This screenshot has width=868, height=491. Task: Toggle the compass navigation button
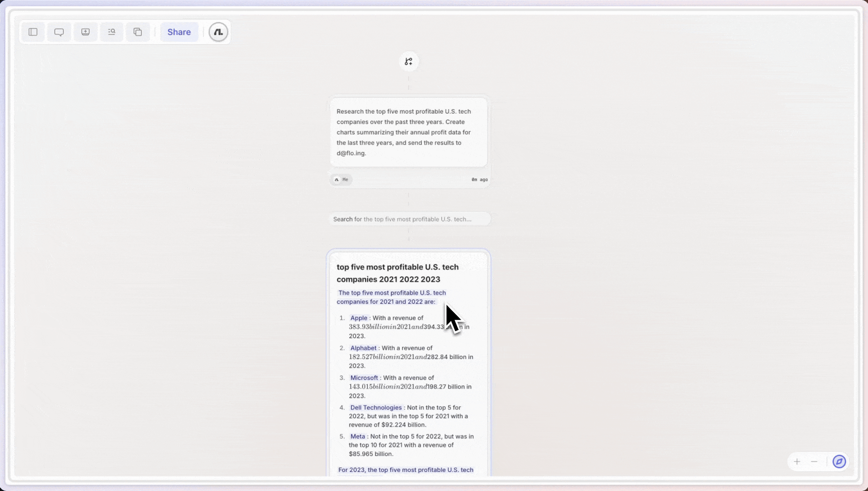[x=839, y=462]
